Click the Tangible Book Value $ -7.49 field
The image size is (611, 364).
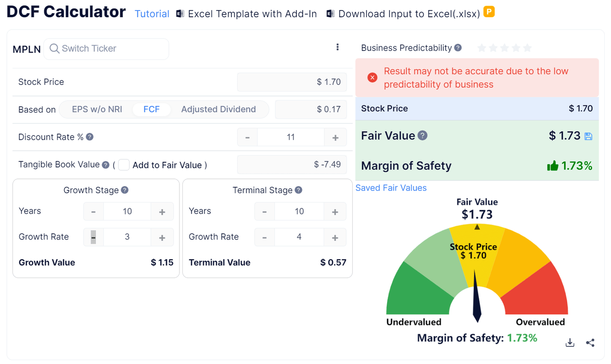[292, 165]
